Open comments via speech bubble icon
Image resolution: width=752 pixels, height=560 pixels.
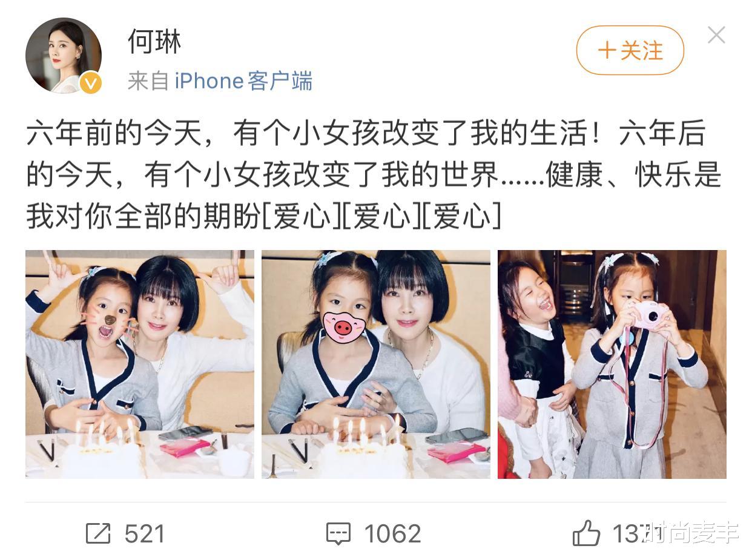[x=338, y=533]
